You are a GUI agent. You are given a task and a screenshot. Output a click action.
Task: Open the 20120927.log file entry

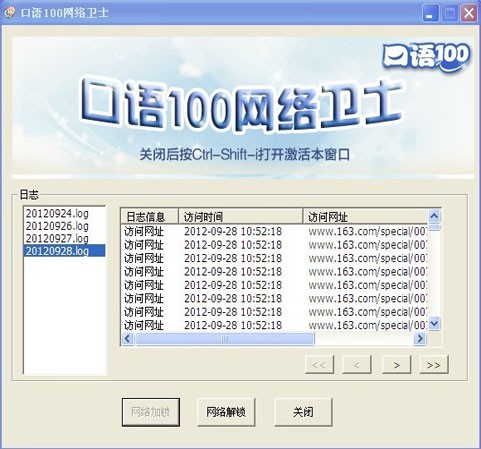click(57, 238)
